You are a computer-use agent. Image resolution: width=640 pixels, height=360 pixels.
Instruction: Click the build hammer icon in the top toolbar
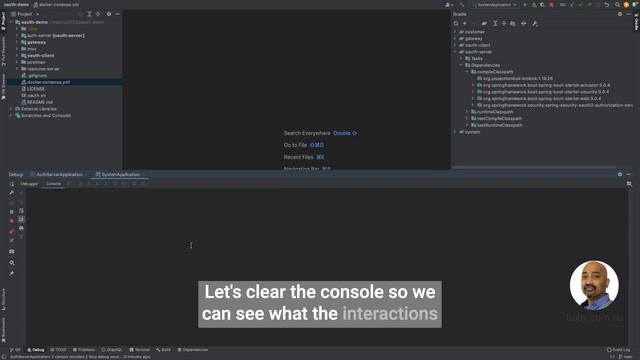[x=462, y=4]
